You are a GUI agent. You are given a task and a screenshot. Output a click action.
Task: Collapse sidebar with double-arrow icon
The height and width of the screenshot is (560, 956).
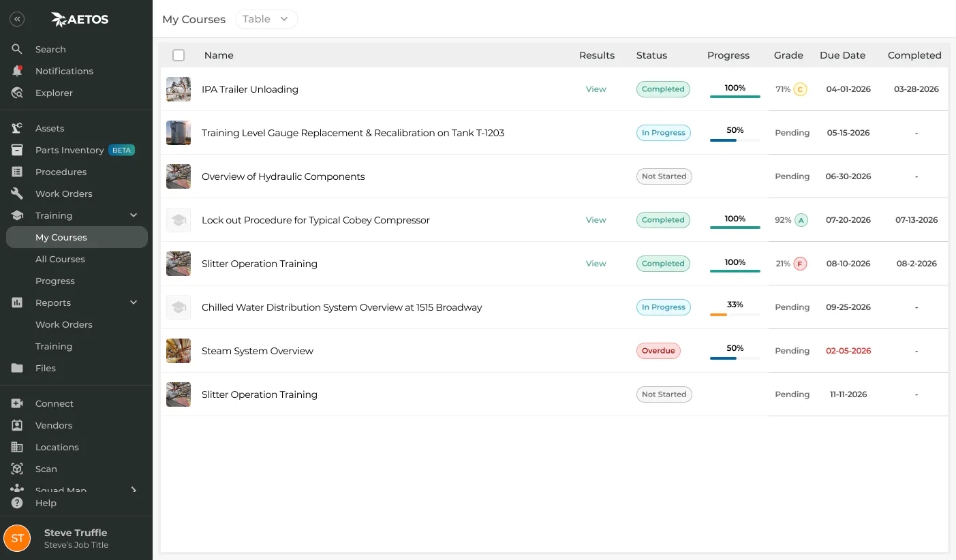[x=17, y=19]
